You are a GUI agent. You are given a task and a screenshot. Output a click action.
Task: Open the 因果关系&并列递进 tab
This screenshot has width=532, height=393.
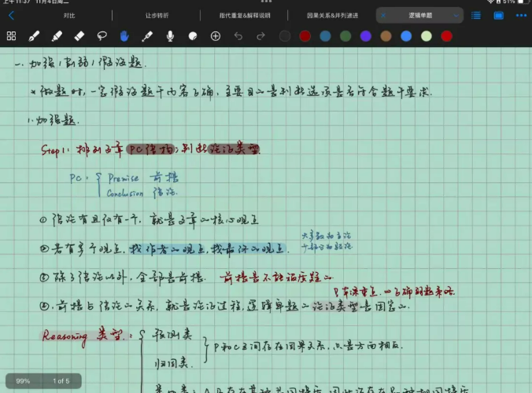331,15
